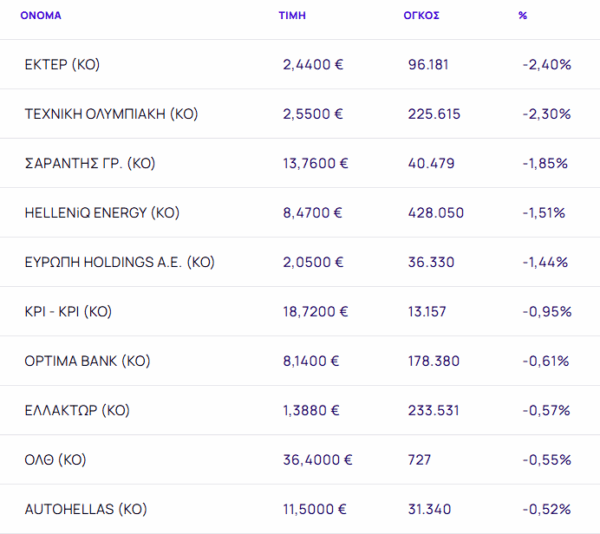Click volume 36.330 cell
This screenshot has height=534, width=600.
point(431,262)
